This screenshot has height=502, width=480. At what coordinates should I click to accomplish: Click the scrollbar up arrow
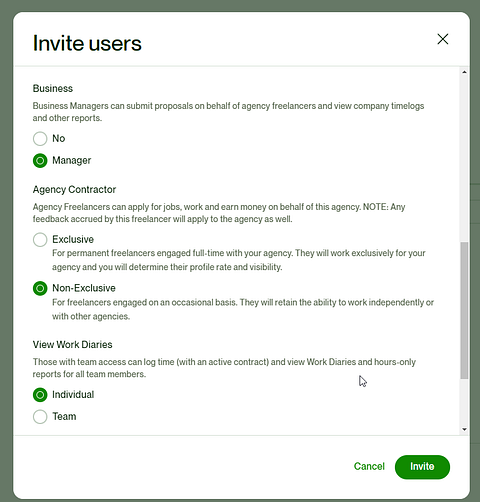pos(464,72)
